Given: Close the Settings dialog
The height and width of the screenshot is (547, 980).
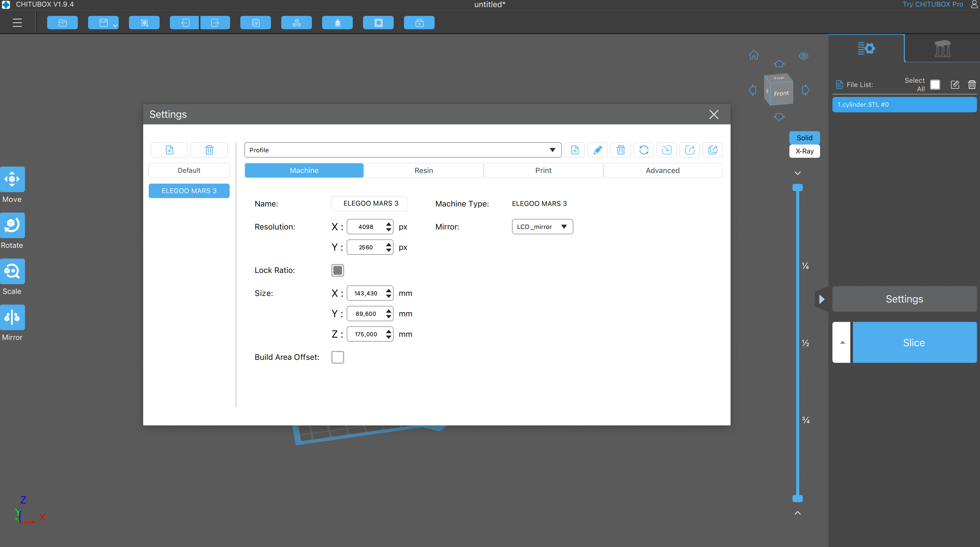Looking at the screenshot, I should pos(714,114).
